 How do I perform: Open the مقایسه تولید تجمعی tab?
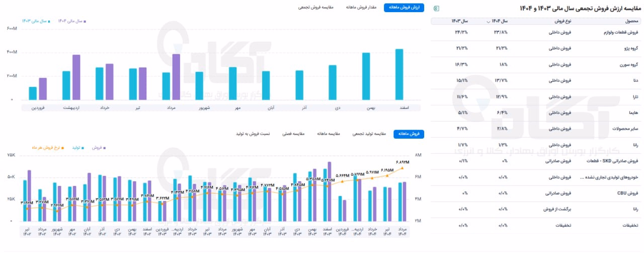point(370,134)
